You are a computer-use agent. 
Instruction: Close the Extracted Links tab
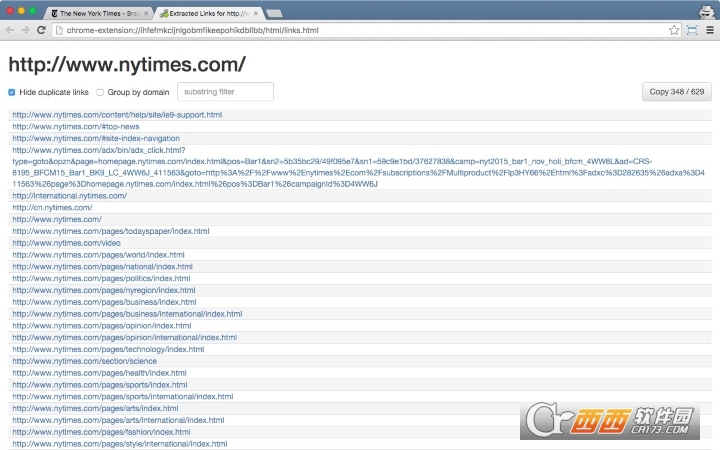pos(256,13)
